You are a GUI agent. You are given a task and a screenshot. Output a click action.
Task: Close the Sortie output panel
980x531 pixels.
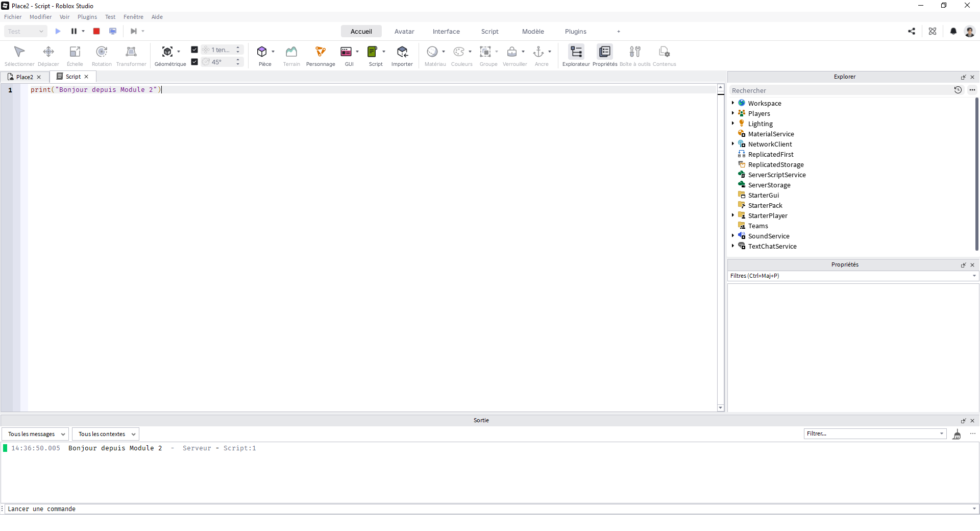click(x=972, y=421)
